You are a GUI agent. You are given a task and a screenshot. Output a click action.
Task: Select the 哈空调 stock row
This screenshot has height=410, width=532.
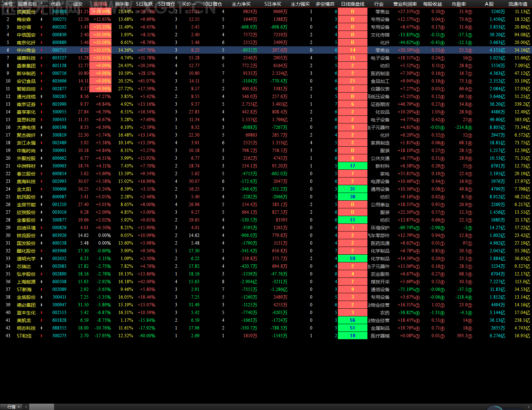click(266, 27)
